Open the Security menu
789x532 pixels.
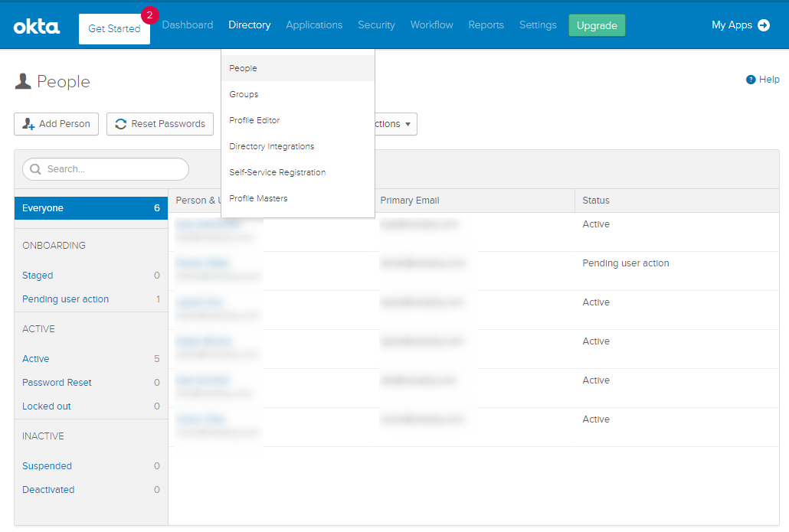click(x=376, y=24)
